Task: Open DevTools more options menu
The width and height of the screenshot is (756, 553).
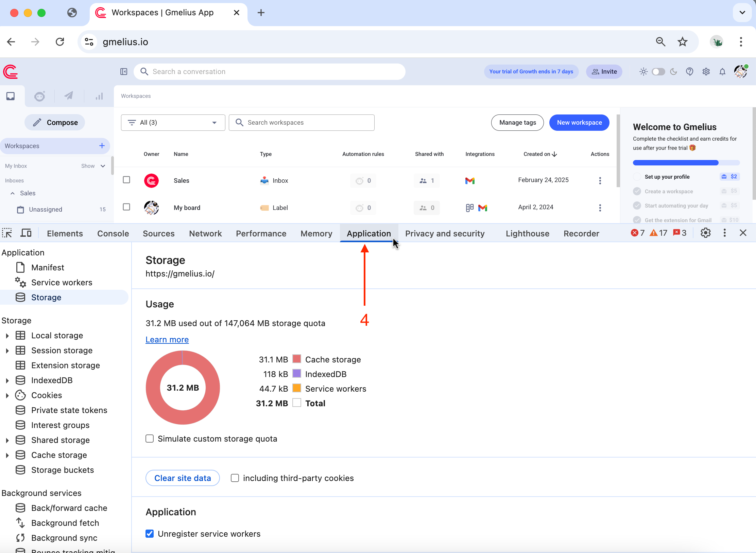Action: [x=724, y=233]
